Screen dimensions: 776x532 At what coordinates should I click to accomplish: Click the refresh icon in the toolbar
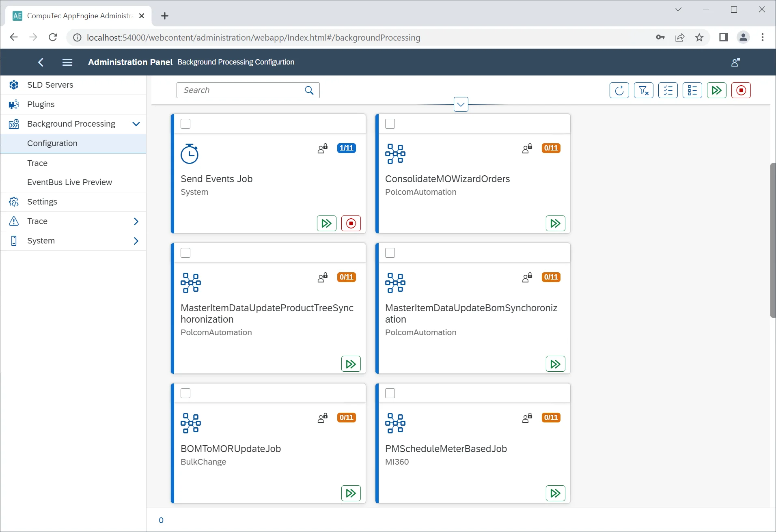(619, 90)
